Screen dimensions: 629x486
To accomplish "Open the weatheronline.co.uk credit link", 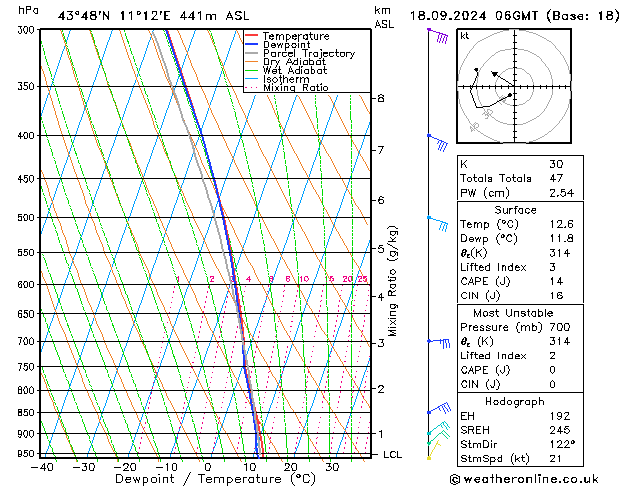I will [x=524, y=479].
